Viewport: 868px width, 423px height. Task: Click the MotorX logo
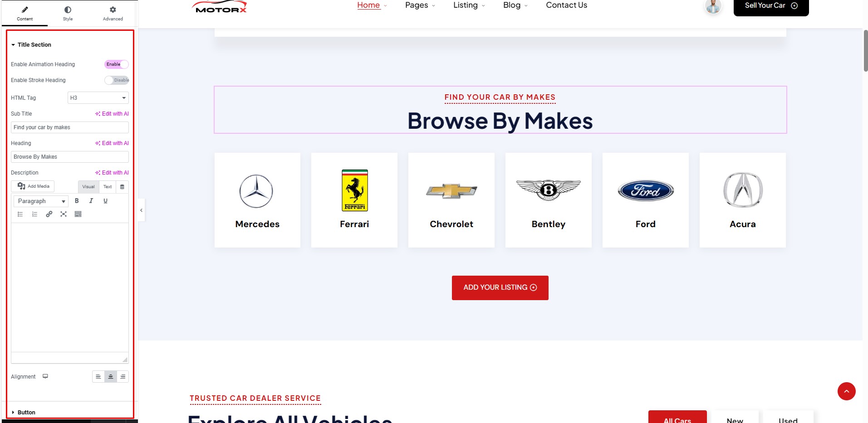220,6
